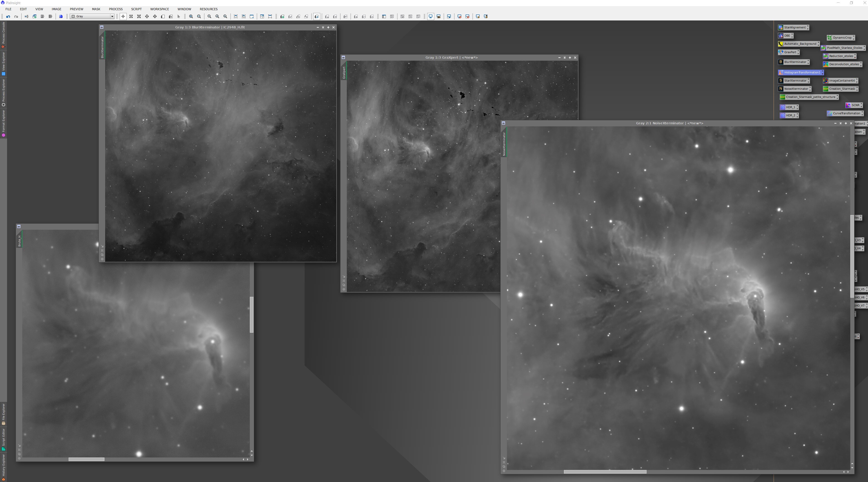Open the Gray display channel dropdown
The image size is (868, 482).
pos(92,17)
